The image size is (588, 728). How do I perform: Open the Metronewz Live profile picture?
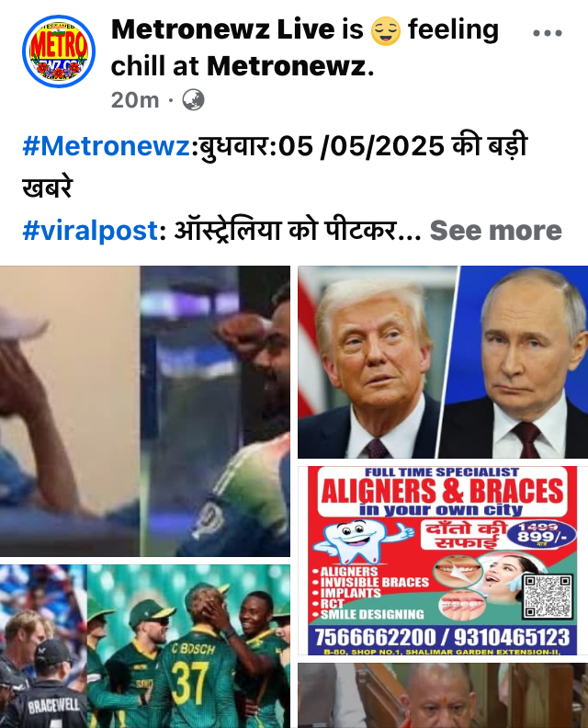(x=59, y=51)
